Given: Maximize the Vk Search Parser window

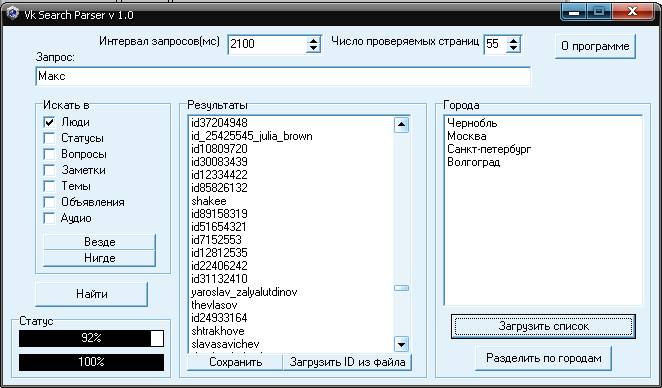Looking at the screenshot, I should 599,12.
